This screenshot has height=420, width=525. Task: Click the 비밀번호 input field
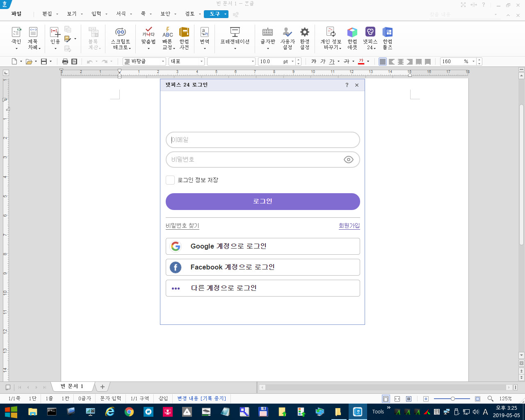263,160
